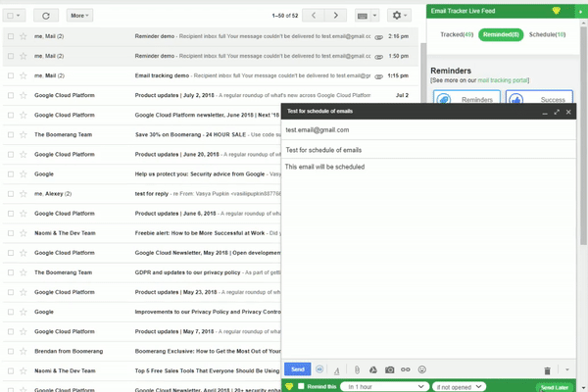Star the Freebie alert email
588x392 pixels.
point(24,233)
